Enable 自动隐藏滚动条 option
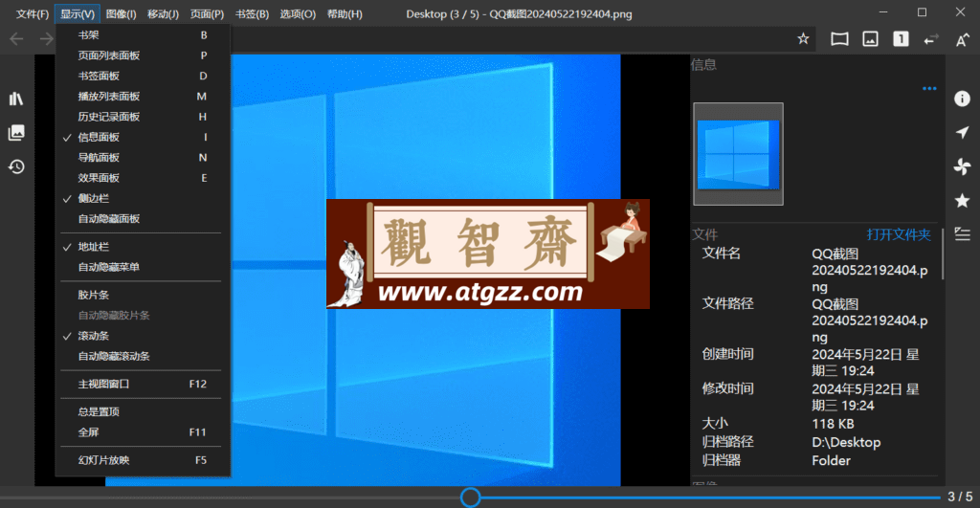The width and height of the screenshot is (980, 508). click(143, 356)
